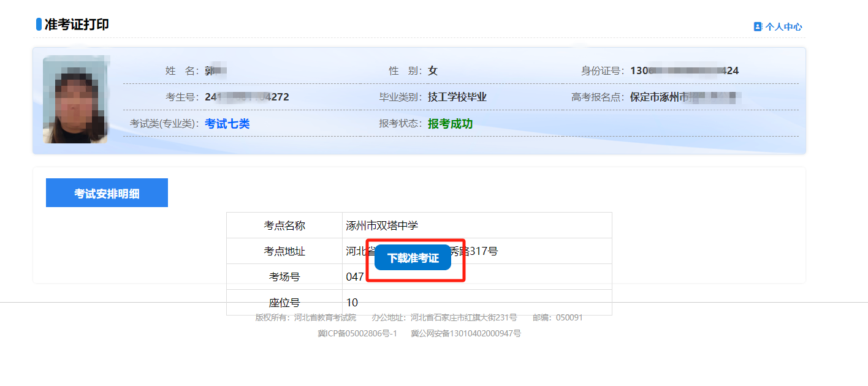Open the 冀ICP备05002806号-1 footer link

point(357,333)
